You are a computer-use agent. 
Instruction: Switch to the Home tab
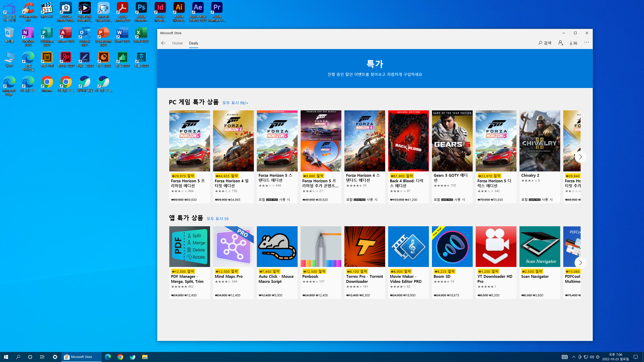point(177,43)
